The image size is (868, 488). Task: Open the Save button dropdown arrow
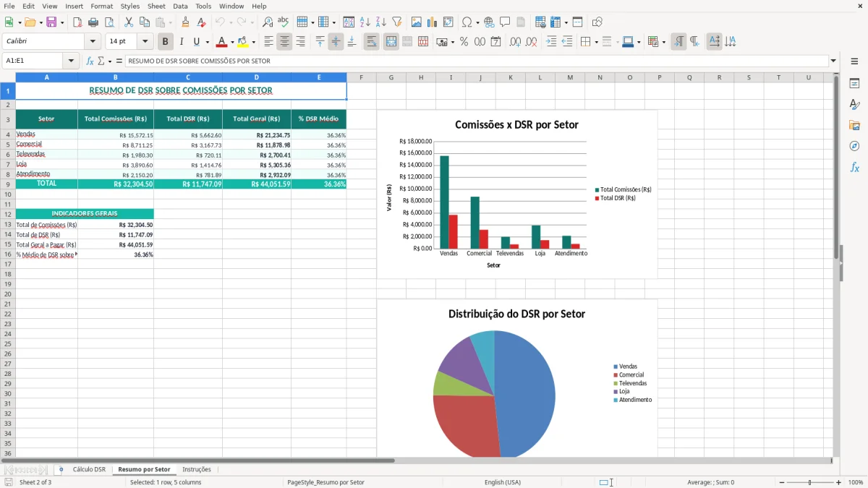click(x=62, y=22)
